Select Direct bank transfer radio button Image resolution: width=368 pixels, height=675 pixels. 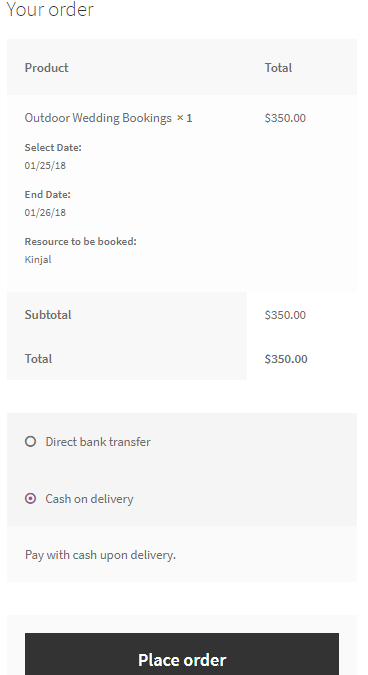[x=31, y=442]
